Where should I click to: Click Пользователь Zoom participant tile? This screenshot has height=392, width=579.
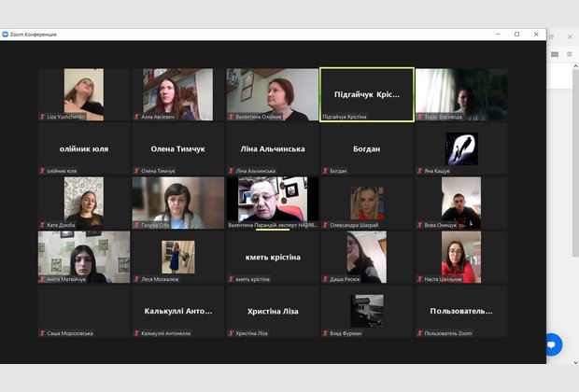[x=461, y=311]
